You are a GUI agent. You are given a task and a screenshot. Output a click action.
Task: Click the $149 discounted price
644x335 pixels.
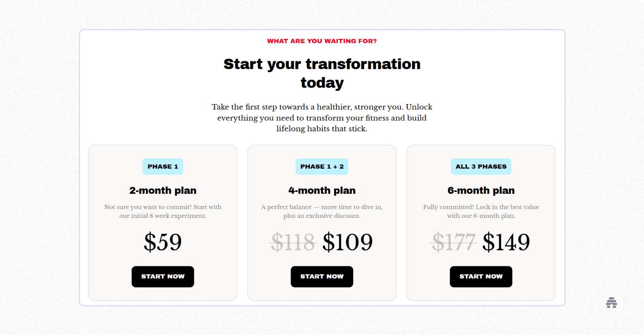(506, 241)
